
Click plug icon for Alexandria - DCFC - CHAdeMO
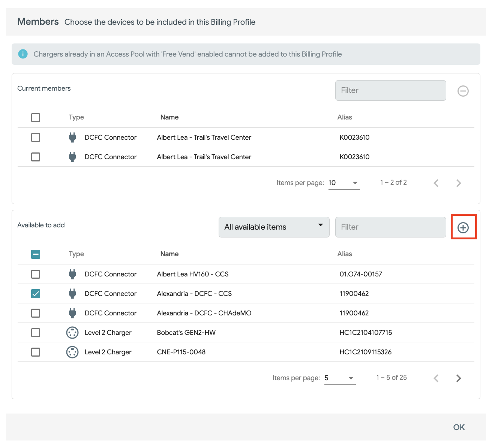point(72,313)
